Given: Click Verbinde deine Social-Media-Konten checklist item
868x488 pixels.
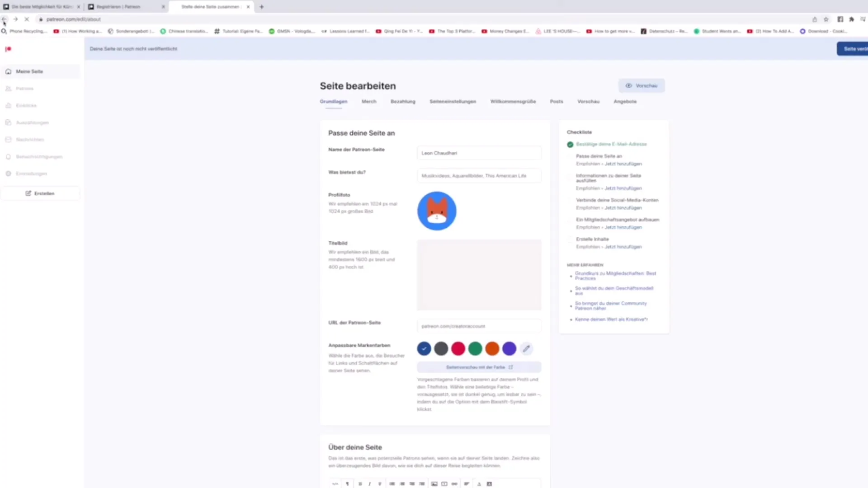Looking at the screenshot, I should coord(617,200).
